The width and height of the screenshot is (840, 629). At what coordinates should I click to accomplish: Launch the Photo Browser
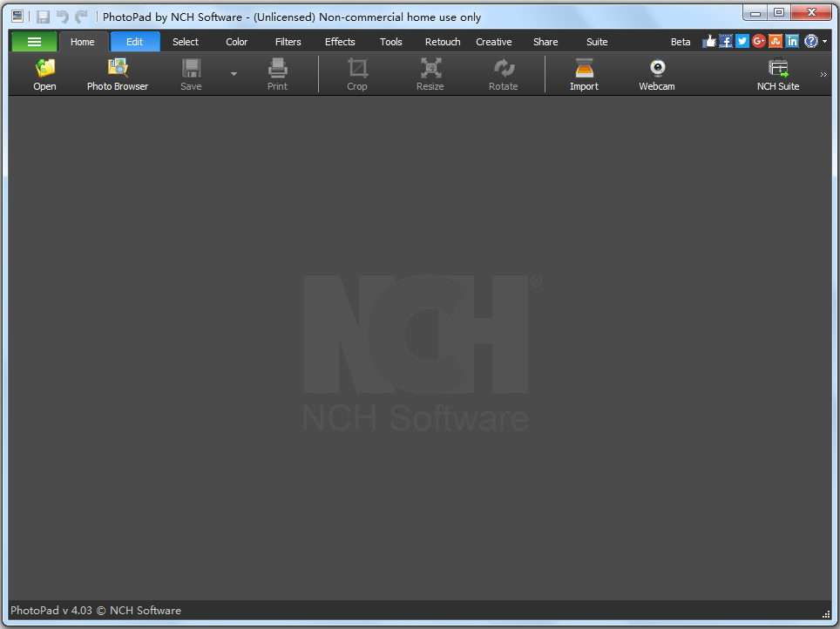tap(118, 74)
